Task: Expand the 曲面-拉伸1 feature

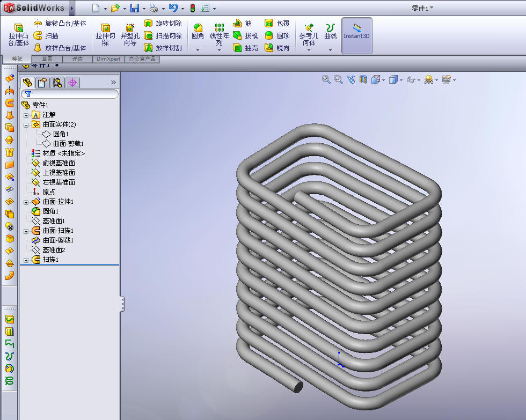Action: [26, 202]
